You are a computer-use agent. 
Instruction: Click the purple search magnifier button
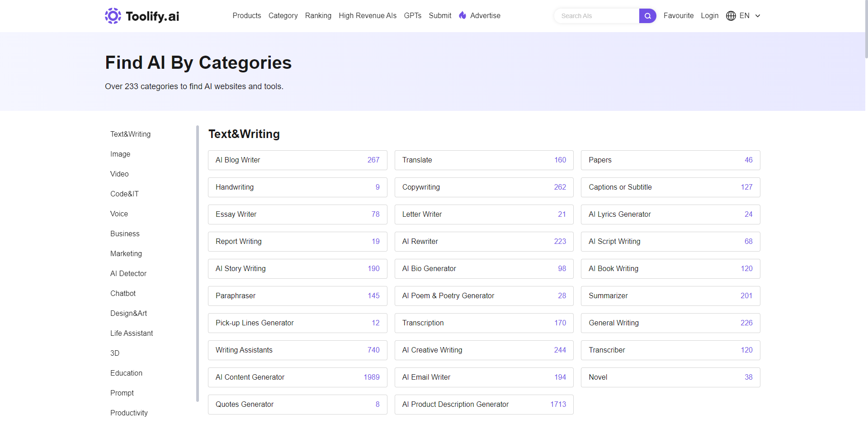coord(647,16)
